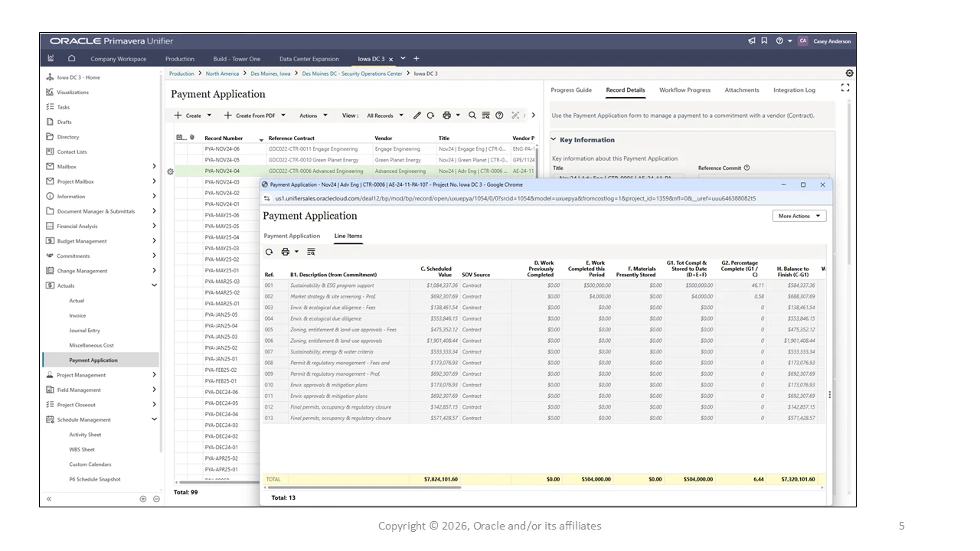This screenshot has width=980, height=551.
Task: Click Des Moines, Iowa breadcrumb link
Action: point(270,73)
